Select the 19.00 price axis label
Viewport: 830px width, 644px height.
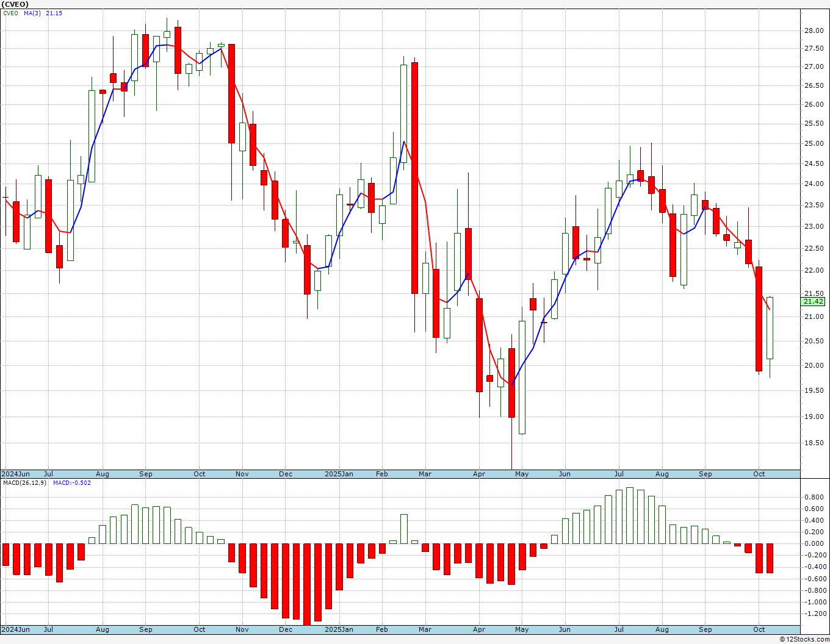click(813, 417)
